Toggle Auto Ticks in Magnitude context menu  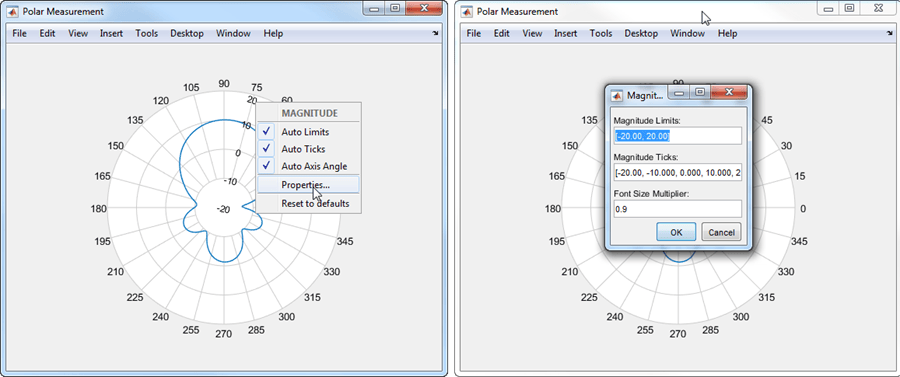click(308, 149)
